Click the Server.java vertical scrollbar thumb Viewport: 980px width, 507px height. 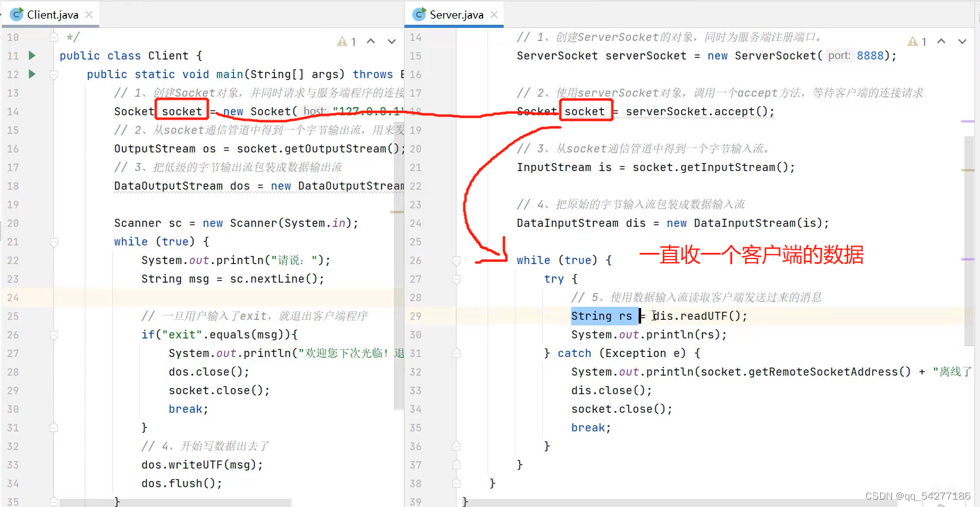(x=969, y=240)
